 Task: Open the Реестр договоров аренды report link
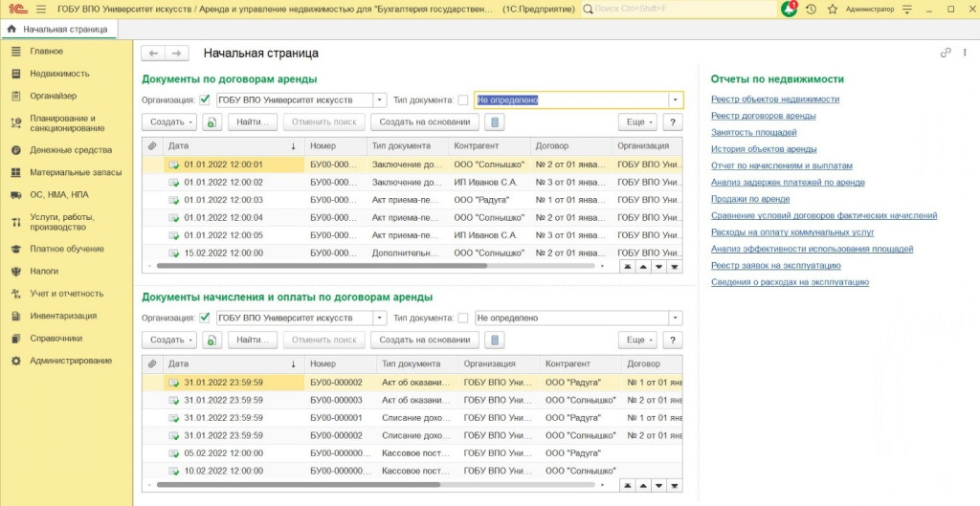click(763, 116)
